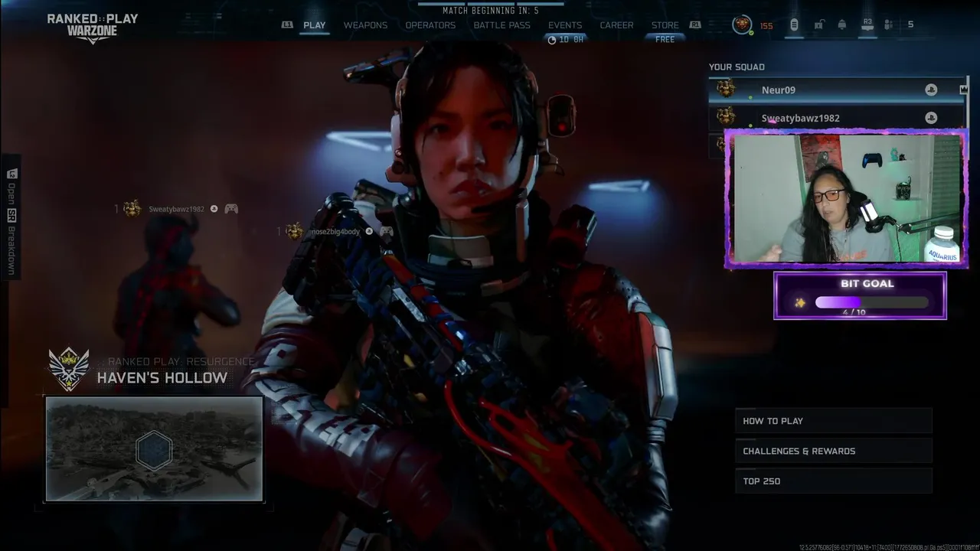Image resolution: width=980 pixels, height=551 pixels.
Task: Click the FREE store label
Action: (x=665, y=40)
